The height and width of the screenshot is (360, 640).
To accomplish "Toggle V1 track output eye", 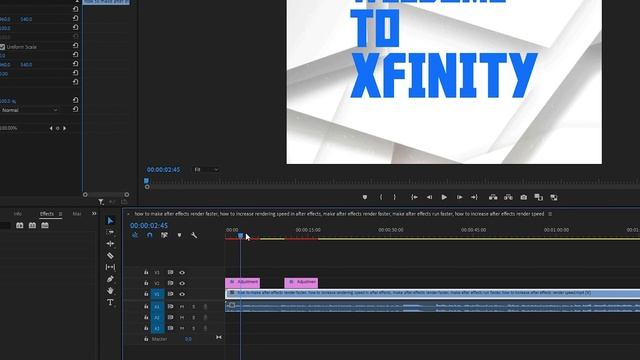I will (182, 294).
